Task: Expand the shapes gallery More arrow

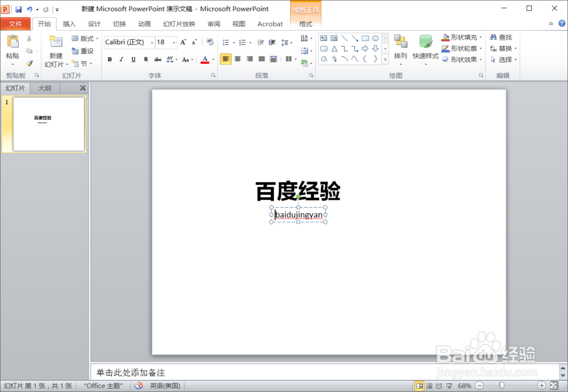Action: (386, 60)
